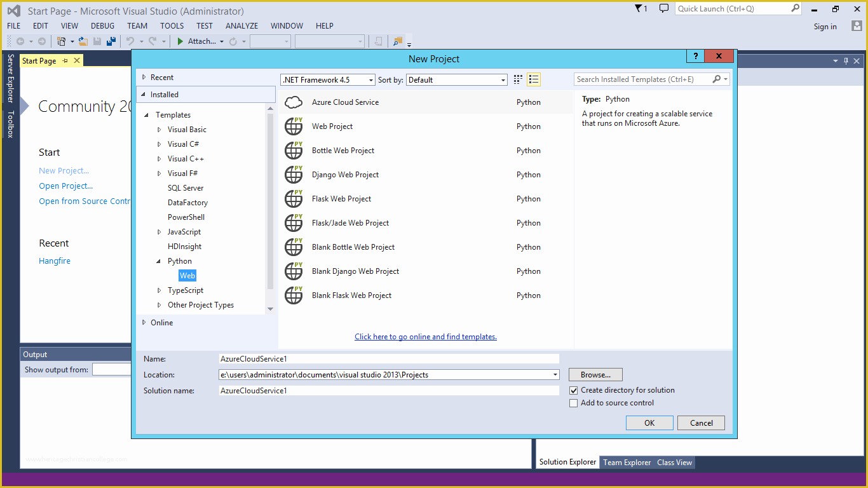Click the Cancel button
The height and width of the screenshot is (488, 868).
[x=701, y=423]
